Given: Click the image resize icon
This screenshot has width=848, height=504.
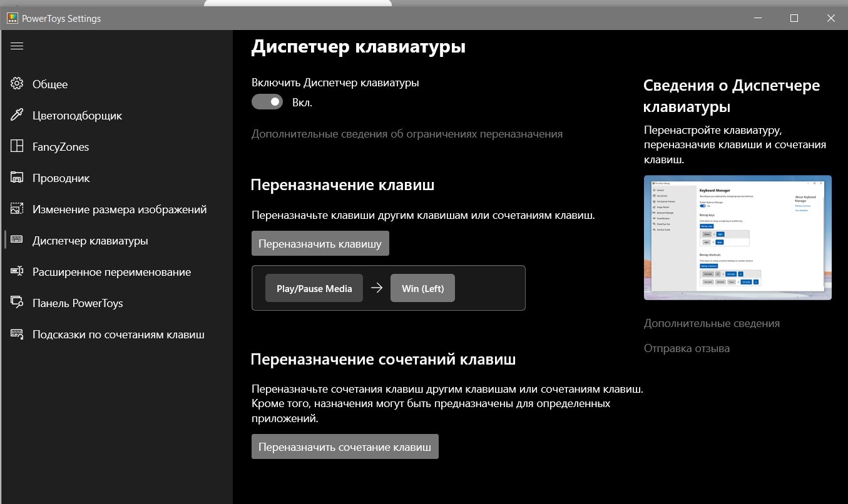Looking at the screenshot, I should [17, 209].
